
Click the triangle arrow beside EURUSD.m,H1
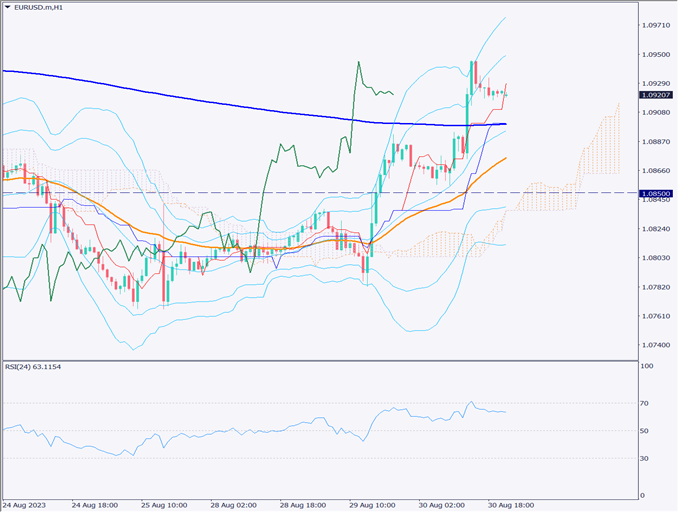click(8, 8)
